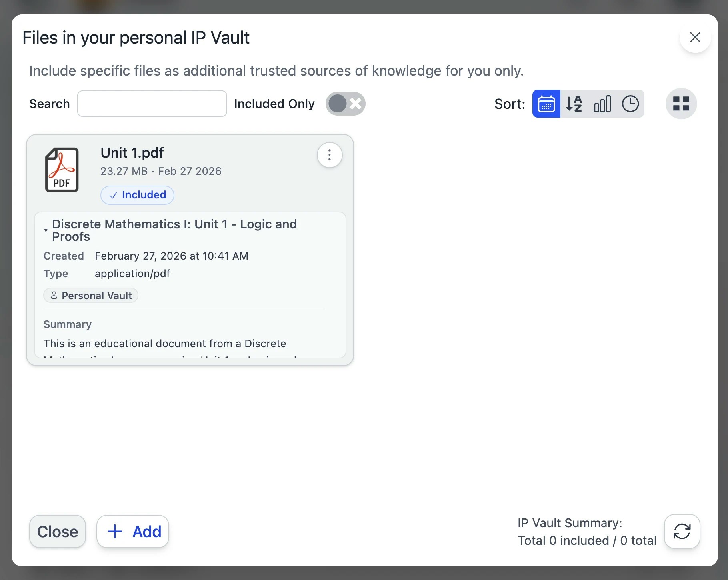Image resolution: width=728 pixels, height=580 pixels.
Task: Enable the Included Only filter toggle
Action: pyautogui.click(x=345, y=104)
